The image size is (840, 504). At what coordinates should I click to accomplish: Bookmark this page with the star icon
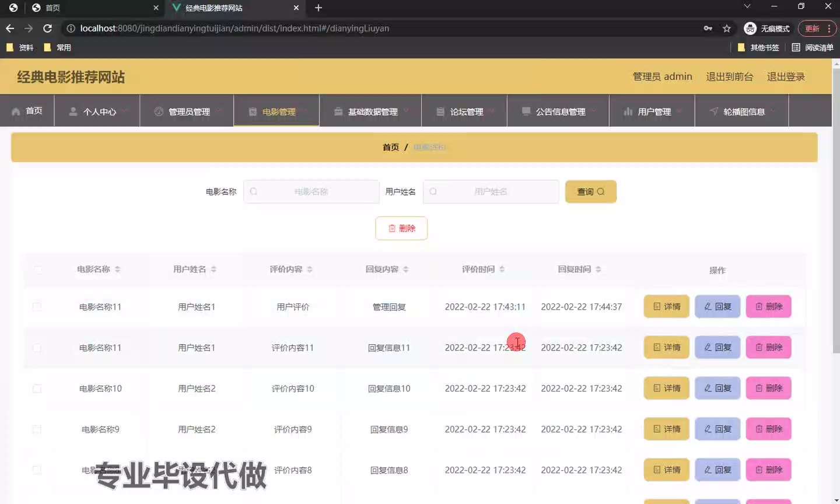click(x=727, y=28)
